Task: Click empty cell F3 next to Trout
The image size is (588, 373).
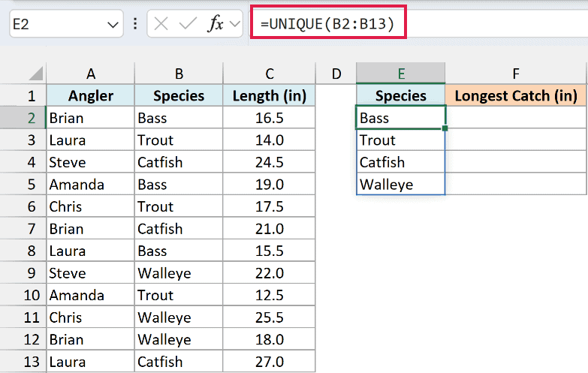Action: pos(516,140)
